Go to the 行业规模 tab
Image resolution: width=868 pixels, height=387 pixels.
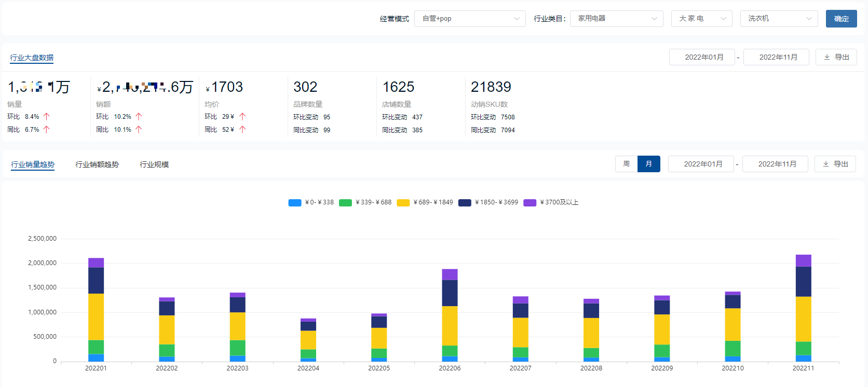(x=154, y=164)
